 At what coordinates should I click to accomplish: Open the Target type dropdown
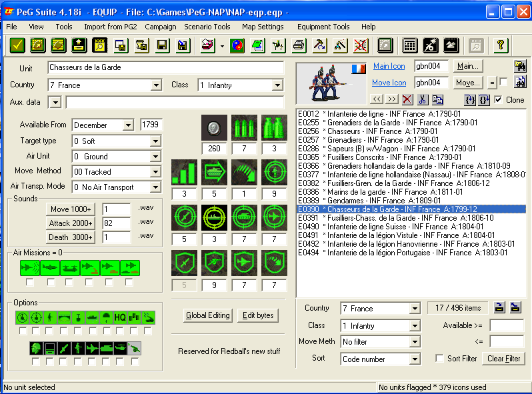tap(155, 141)
